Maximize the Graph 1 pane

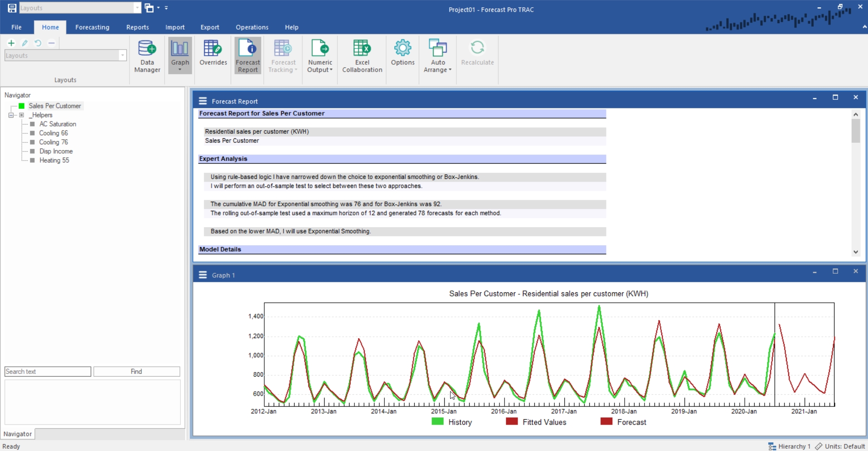click(835, 272)
